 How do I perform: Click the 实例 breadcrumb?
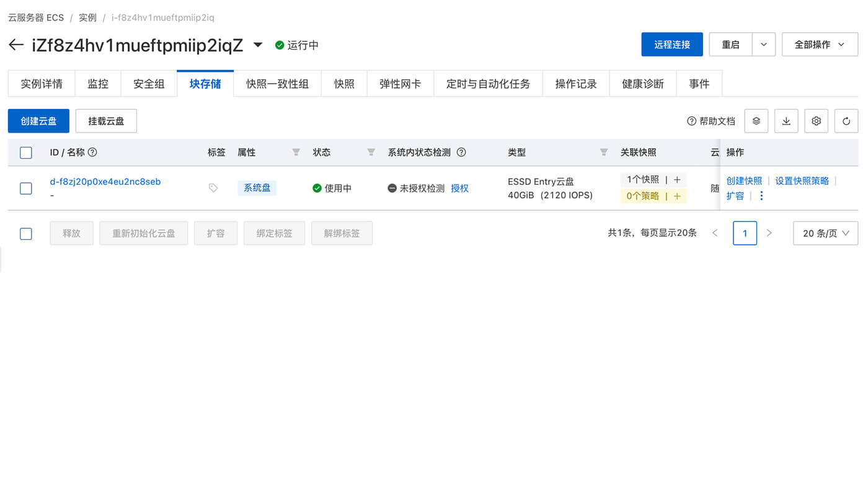(x=87, y=17)
